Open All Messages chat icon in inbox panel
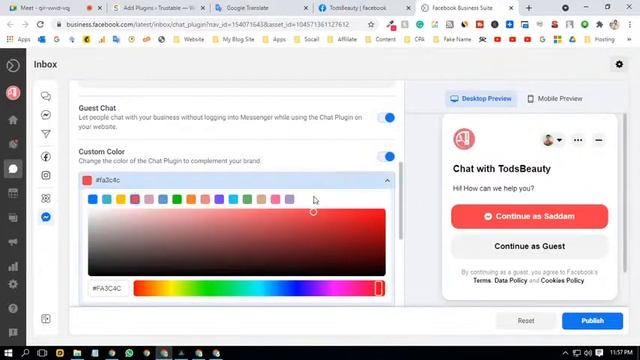The height and width of the screenshot is (360, 640). [46, 96]
